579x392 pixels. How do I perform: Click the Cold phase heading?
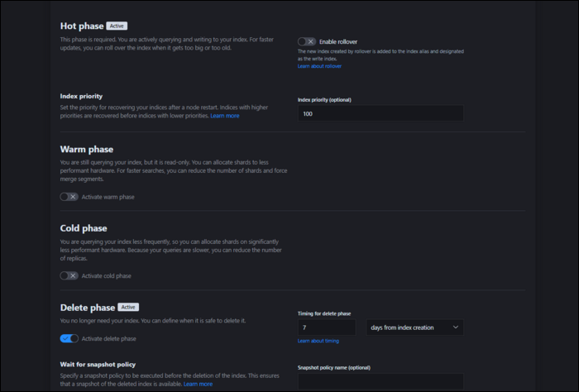point(84,228)
